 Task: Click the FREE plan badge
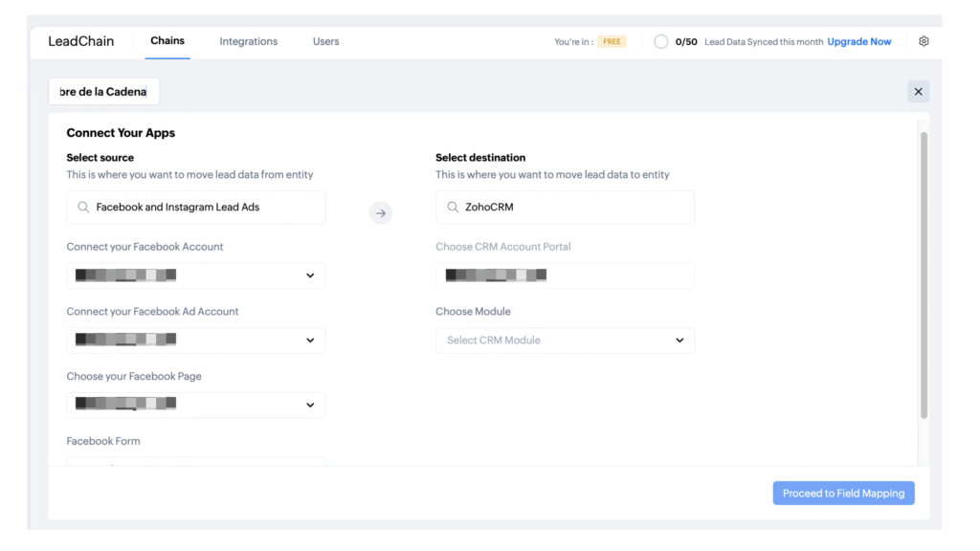(x=612, y=42)
